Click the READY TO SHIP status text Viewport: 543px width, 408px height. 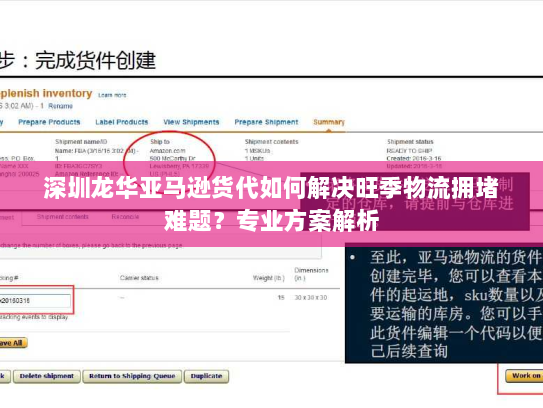point(409,151)
